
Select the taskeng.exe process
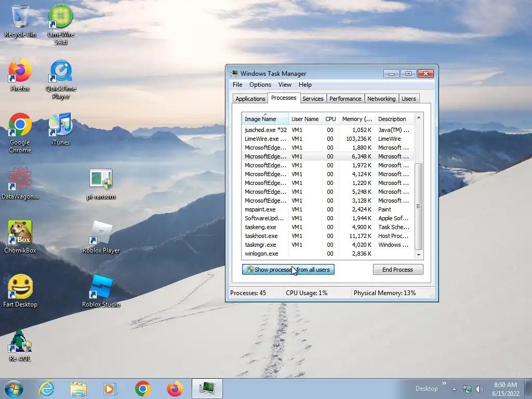pyautogui.click(x=328, y=227)
